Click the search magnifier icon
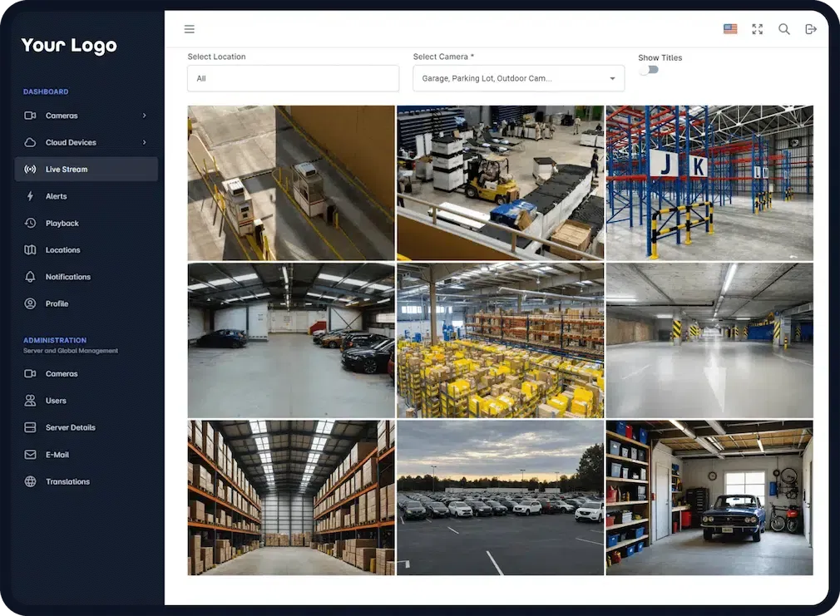Viewport: 840px width, 616px height. click(x=783, y=29)
